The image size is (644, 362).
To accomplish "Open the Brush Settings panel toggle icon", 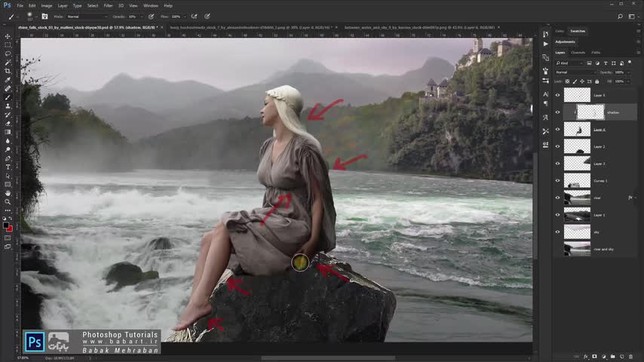I will [x=44, y=17].
